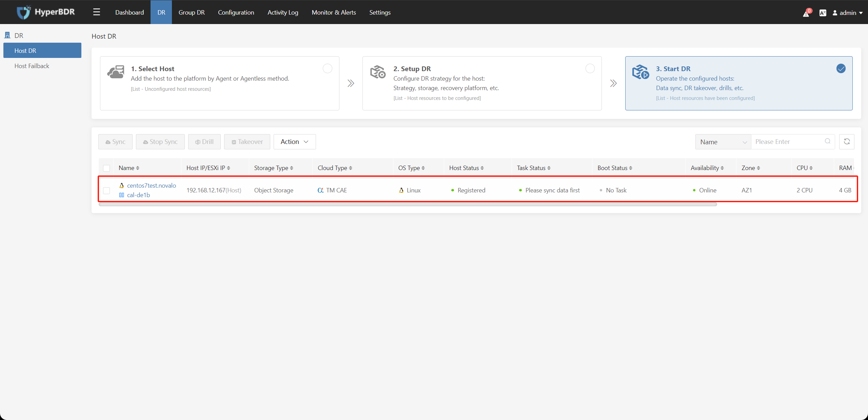Viewport: 868px width, 420px height.
Task: Open Activity Log tab
Action: pyautogui.click(x=283, y=12)
